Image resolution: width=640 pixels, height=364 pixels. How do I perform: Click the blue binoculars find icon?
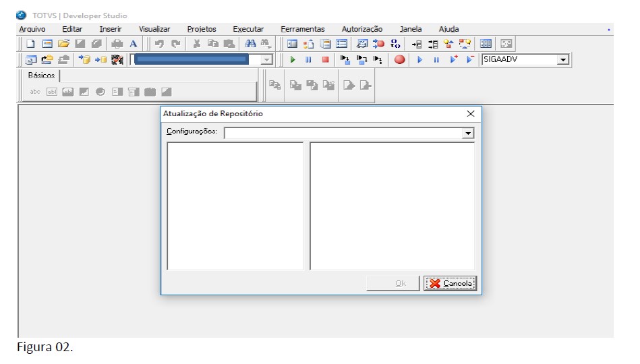250,44
